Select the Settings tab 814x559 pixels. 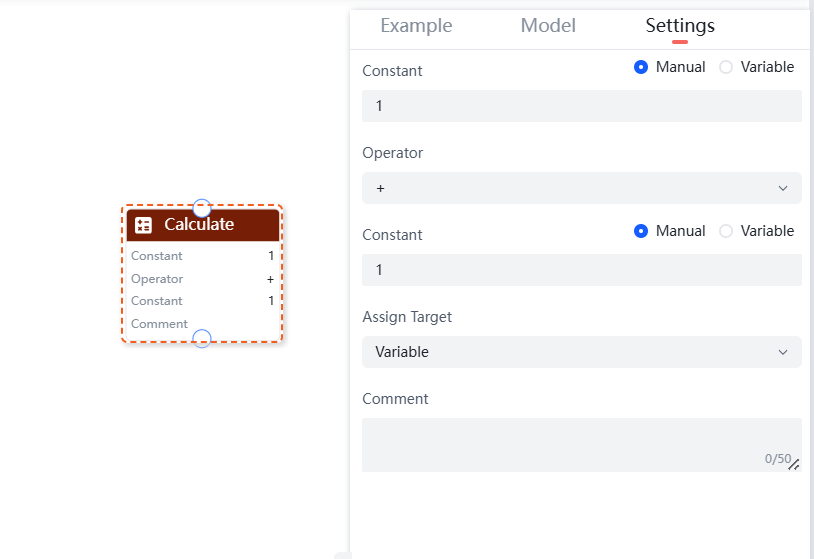point(680,26)
